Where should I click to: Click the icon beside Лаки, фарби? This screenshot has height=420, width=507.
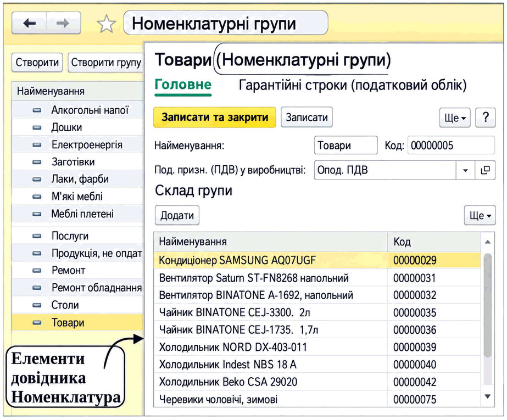coord(37,179)
